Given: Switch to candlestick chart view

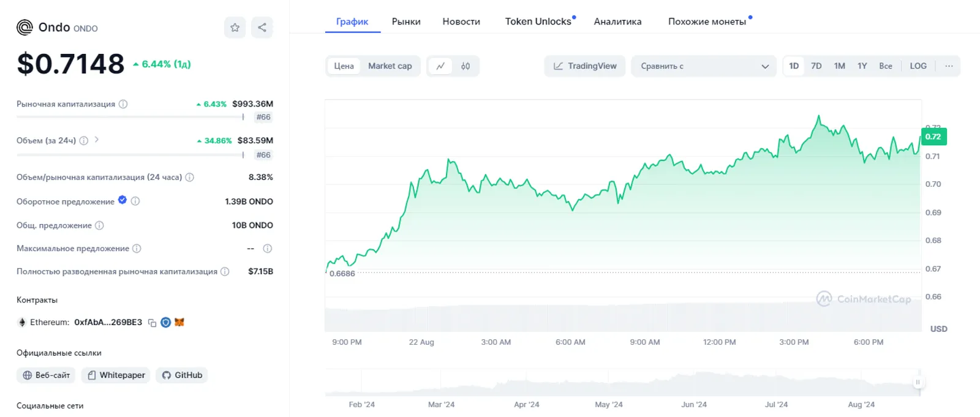Looking at the screenshot, I should 466,66.
